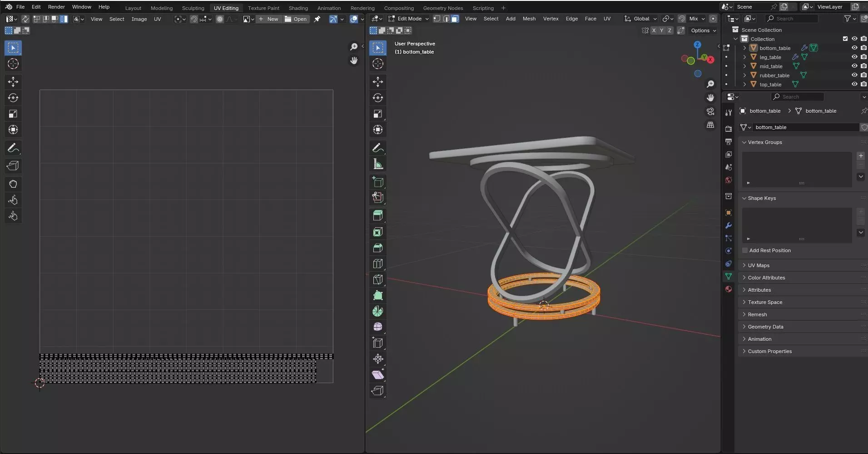Switch to the Shading workspace tab
Viewport: 868px width, 454px height.
pyautogui.click(x=298, y=8)
